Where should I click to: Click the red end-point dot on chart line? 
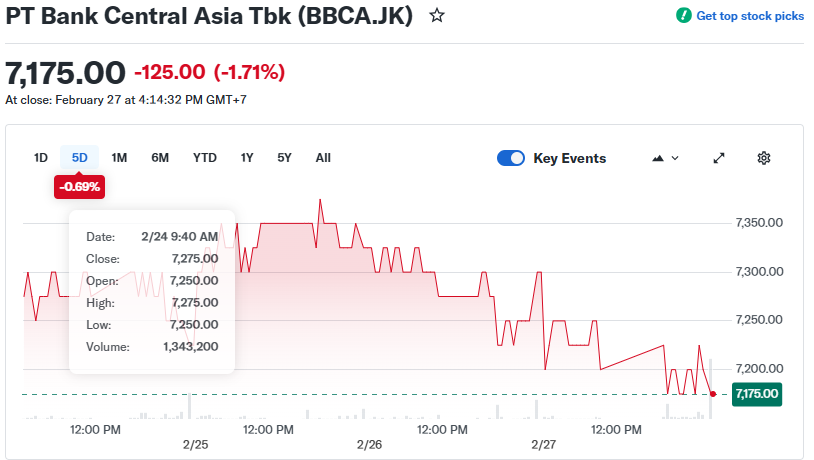[x=712, y=394]
